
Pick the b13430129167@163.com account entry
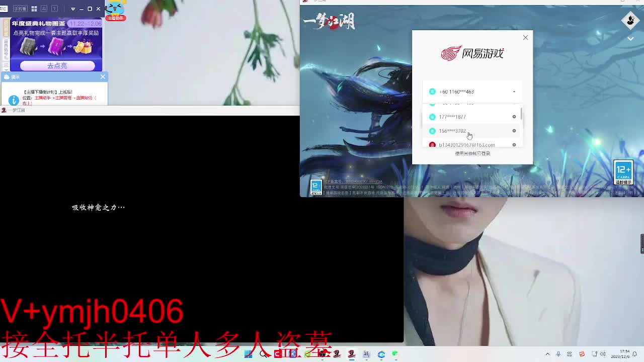(x=471, y=143)
